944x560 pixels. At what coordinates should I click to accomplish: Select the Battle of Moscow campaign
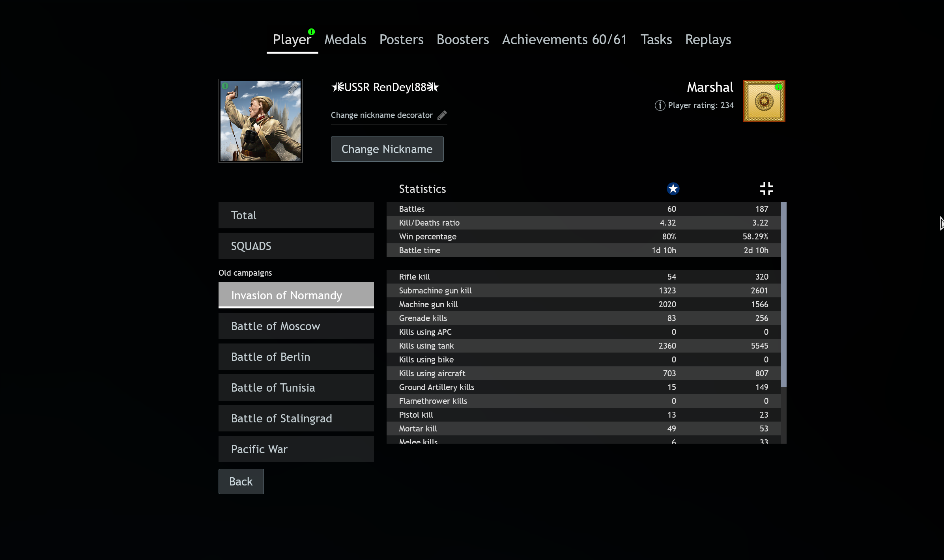pyautogui.click(x=296, y=326)
